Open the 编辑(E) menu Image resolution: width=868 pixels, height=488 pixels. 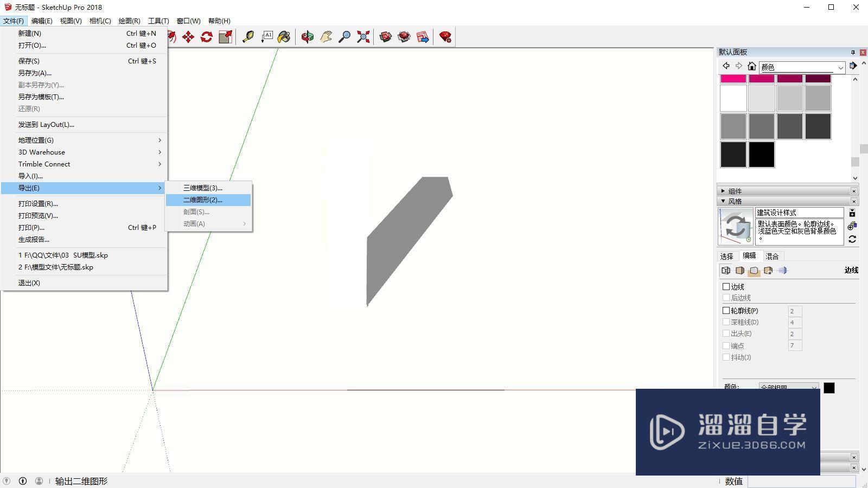coord(42,21)
